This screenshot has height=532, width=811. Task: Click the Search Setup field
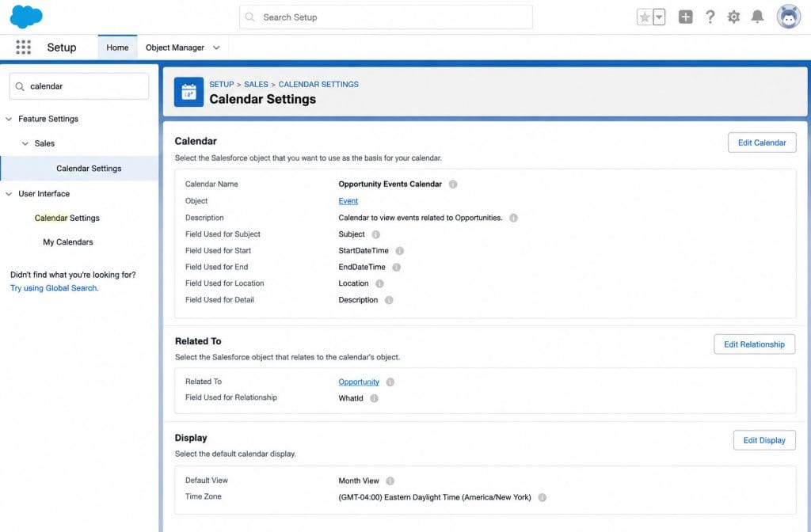coord(386,17)
